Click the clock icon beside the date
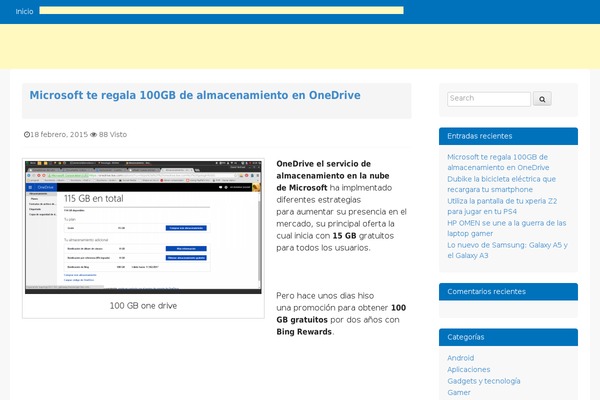The height and width of the screenshot is (400, 600). click(26, 134)
